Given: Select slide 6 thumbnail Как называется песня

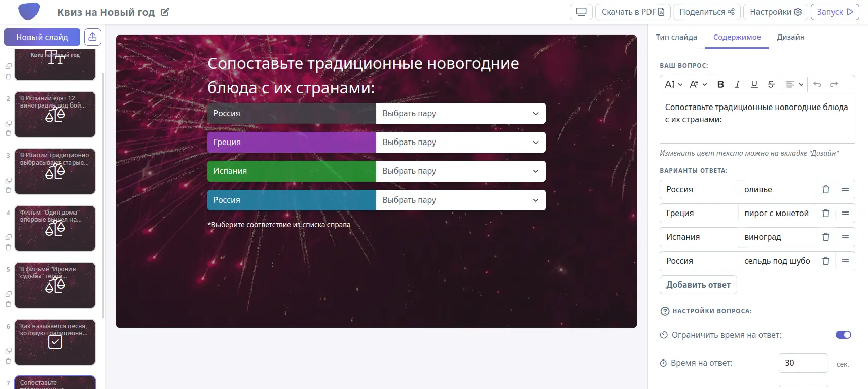Looking at the screenshot, I should point(55,342).
